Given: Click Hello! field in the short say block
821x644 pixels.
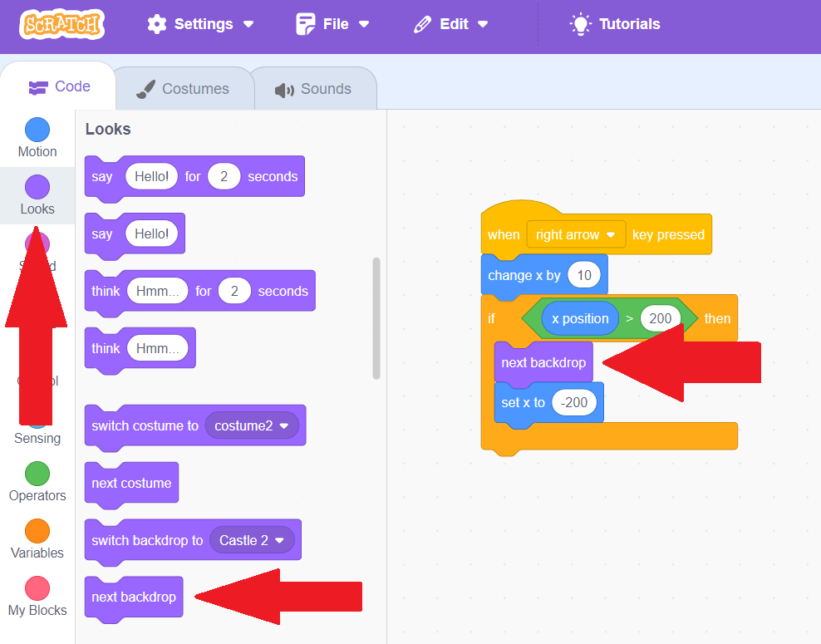Looking at the screenshot, I should 152,234.
